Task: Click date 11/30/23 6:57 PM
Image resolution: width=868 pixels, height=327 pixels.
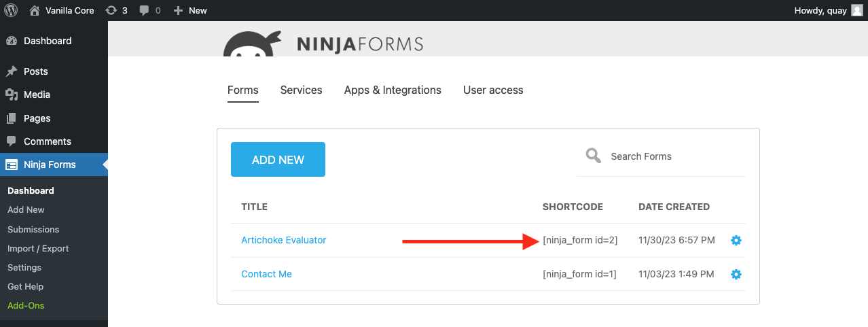Action: [676, 240]
